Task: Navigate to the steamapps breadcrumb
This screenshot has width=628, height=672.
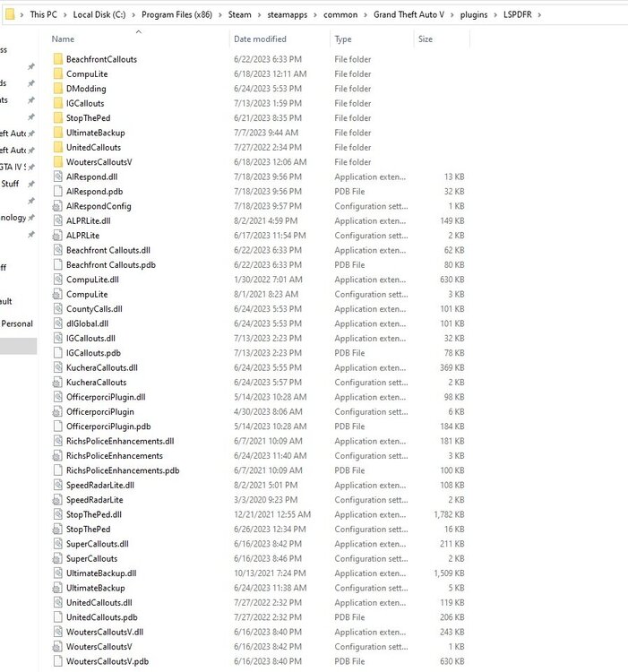Action: 288,14
